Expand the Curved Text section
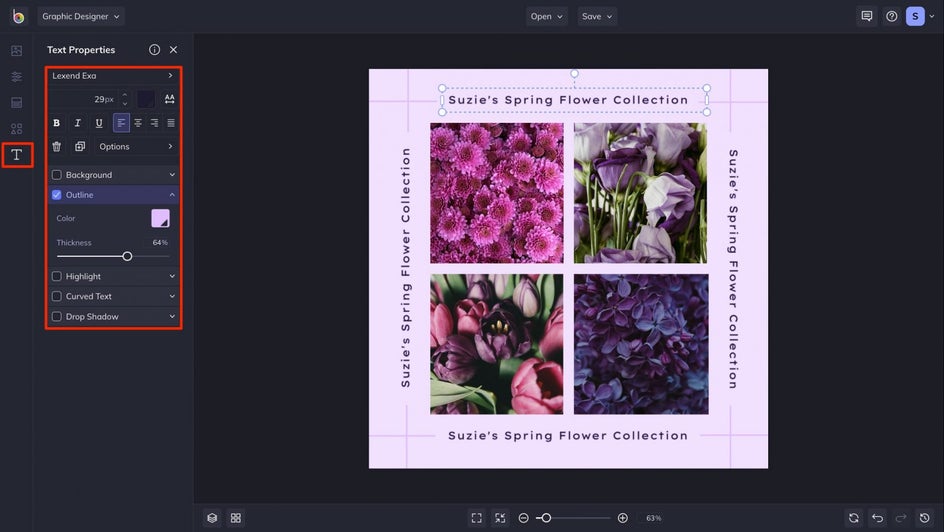The width and height of the screenshot is (944, 532). (x=172, y=297)
